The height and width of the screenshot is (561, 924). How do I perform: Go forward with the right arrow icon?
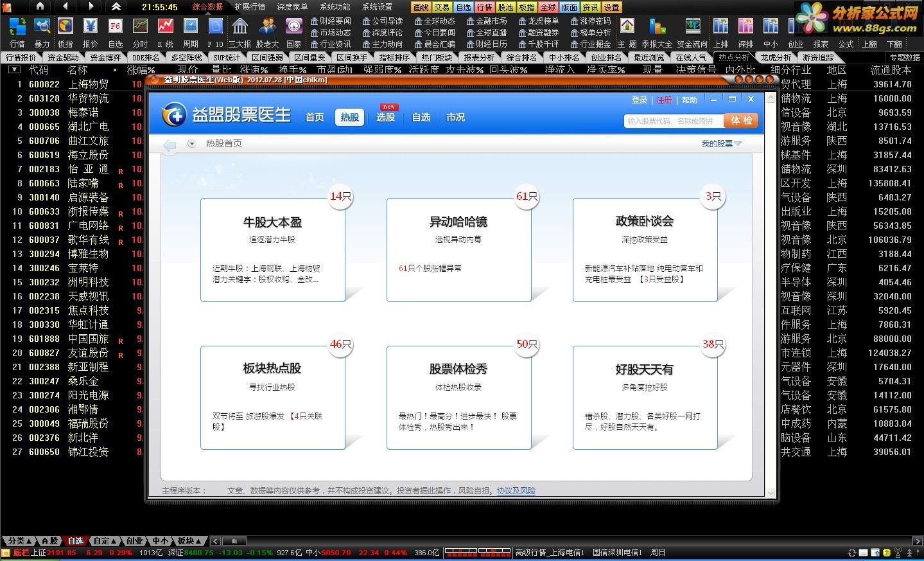click(91, 6)
